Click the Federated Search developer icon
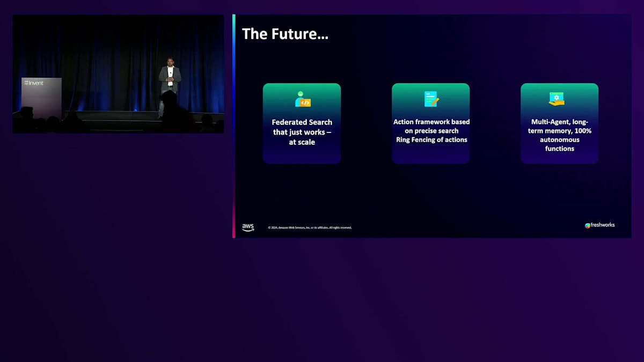644x362 pixels. (x=303, y=99)
